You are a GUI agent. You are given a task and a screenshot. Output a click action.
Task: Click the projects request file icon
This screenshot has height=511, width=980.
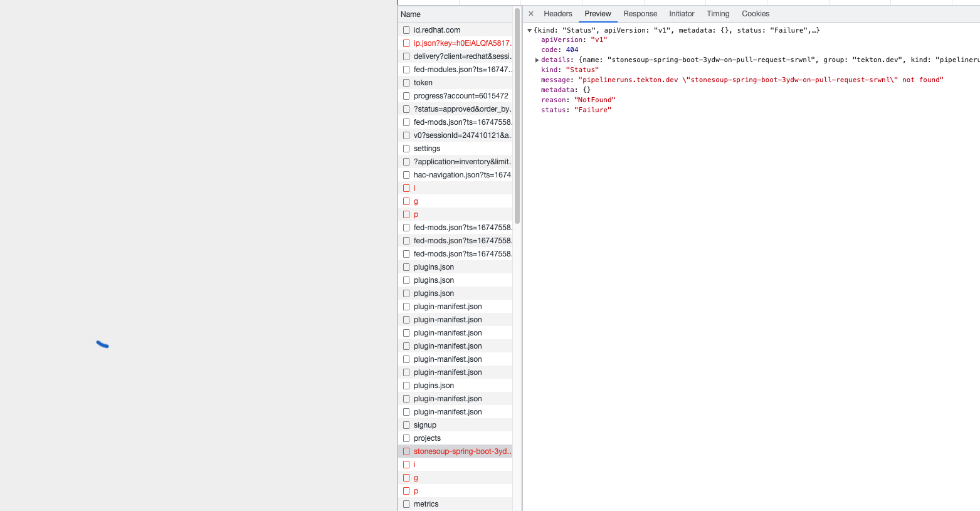(406, 438)
